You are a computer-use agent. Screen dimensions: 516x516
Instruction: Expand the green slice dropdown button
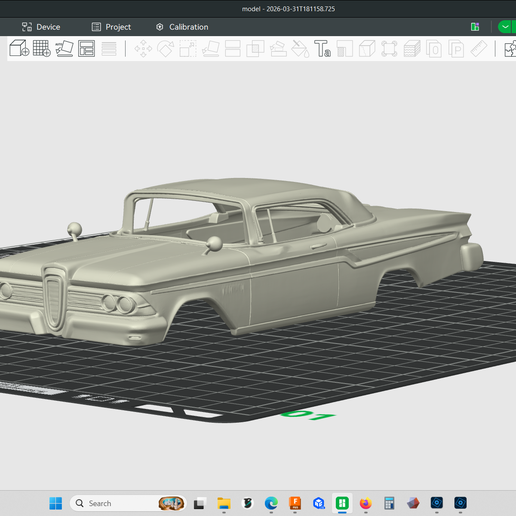point(506,27)
